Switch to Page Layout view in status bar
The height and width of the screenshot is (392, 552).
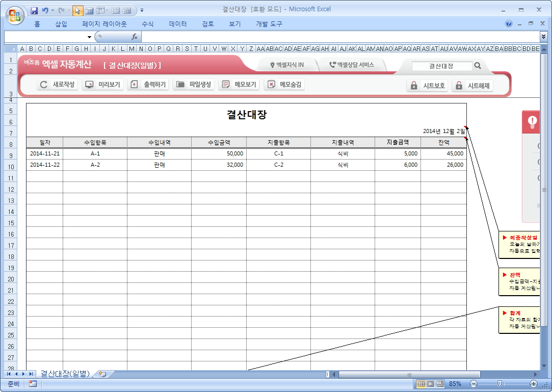[430, 384]
